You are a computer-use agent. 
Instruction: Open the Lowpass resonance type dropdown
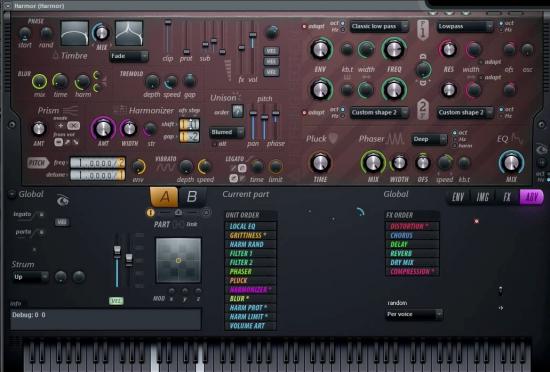coord(465,26)
